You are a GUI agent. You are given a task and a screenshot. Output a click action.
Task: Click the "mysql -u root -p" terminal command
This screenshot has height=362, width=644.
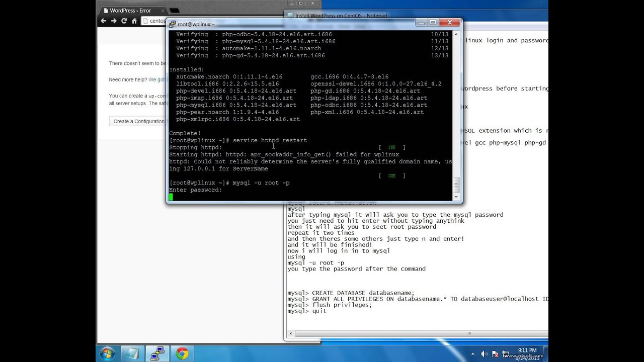coord(261,183)
